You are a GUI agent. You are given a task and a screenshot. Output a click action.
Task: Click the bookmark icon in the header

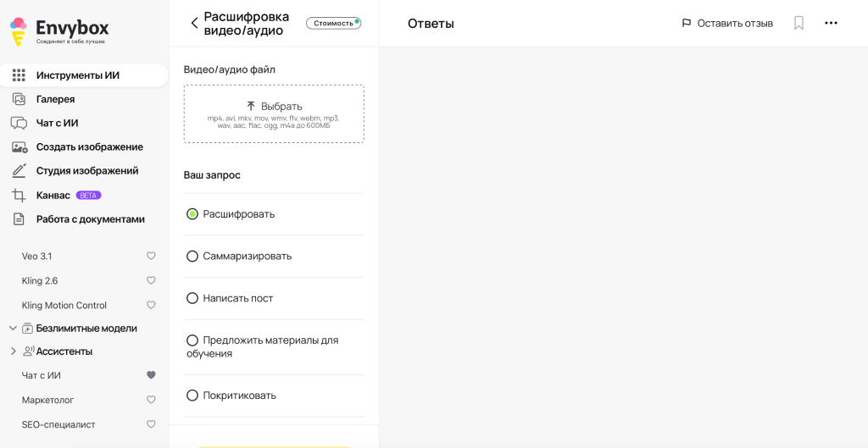coord(798,23)
